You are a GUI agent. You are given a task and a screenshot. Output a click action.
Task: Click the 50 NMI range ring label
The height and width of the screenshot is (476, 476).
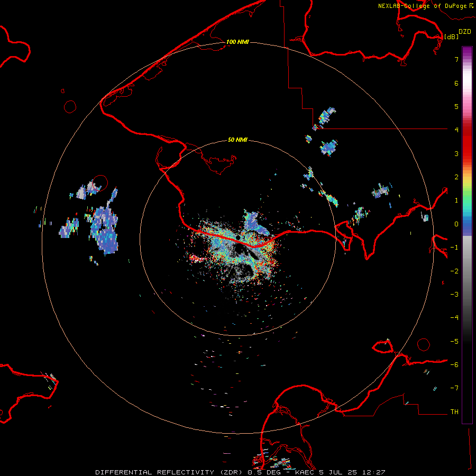tap(237, 140)
